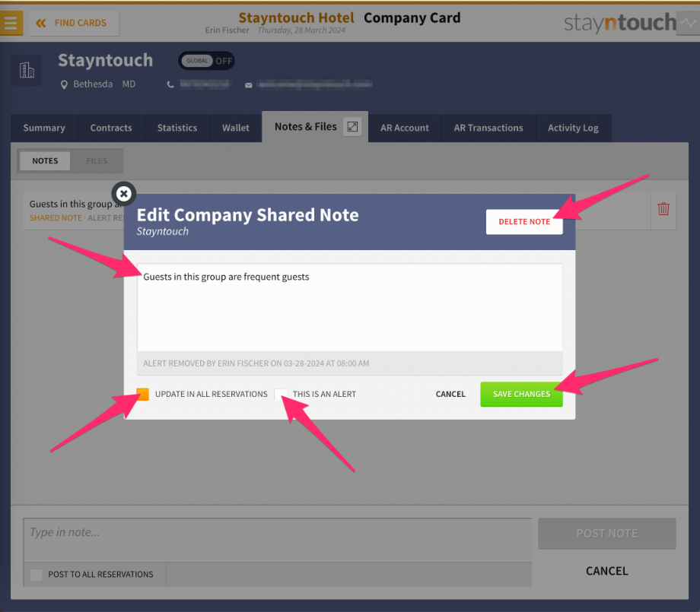
Task: Click the Type in note field
Action: [x=278, y=540]
